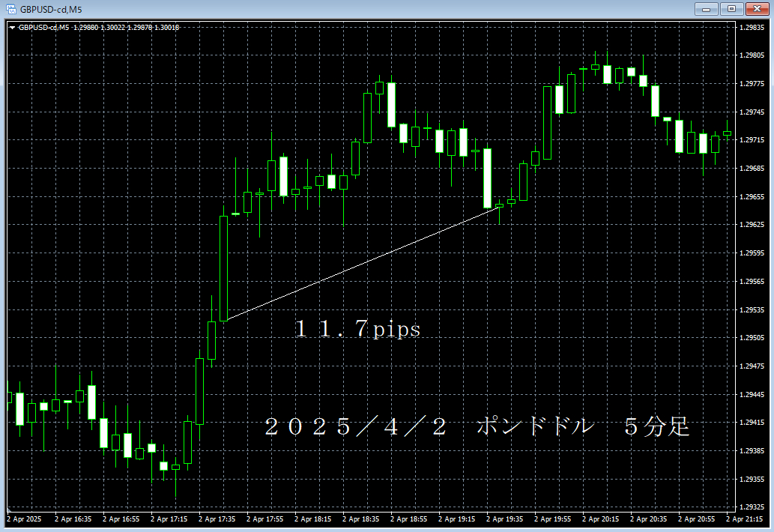Click time label '2 Apr 20:15' on time axis
The height and width of the screenshot is (532, 774).
600,519
